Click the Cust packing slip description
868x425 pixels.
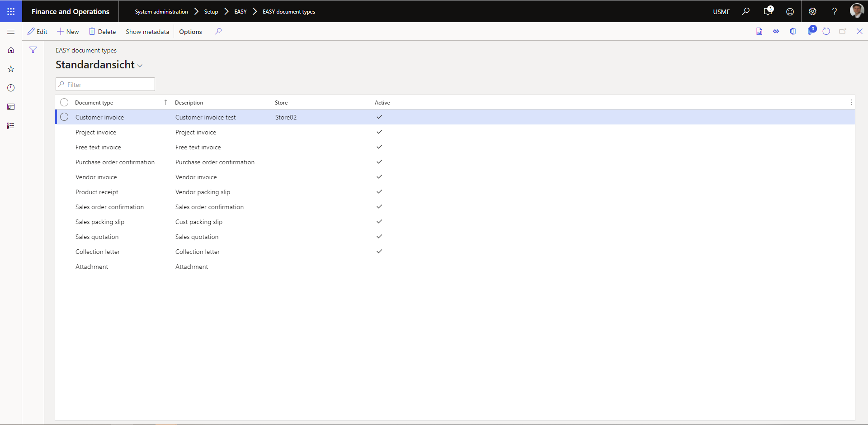pos(199,222)
